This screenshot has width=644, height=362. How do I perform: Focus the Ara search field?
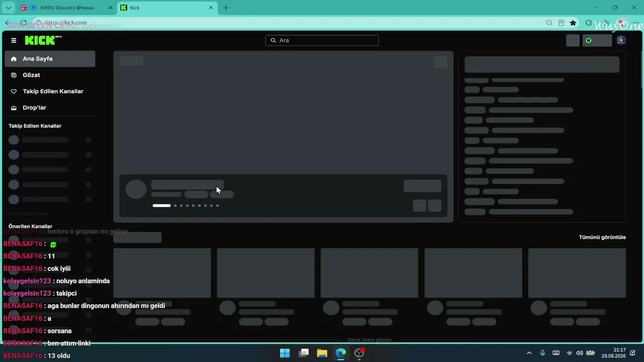pos(322,40)
